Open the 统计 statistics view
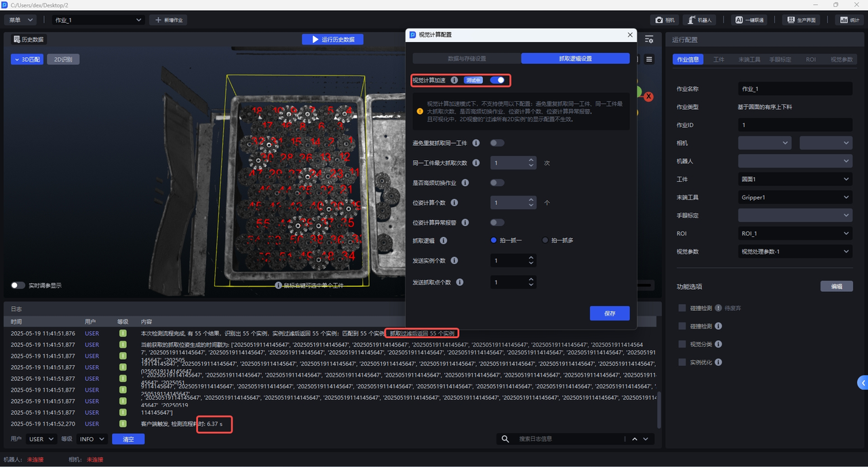Image resolution: width=868 pixels, height=467 pixels. tap(850, 20)
